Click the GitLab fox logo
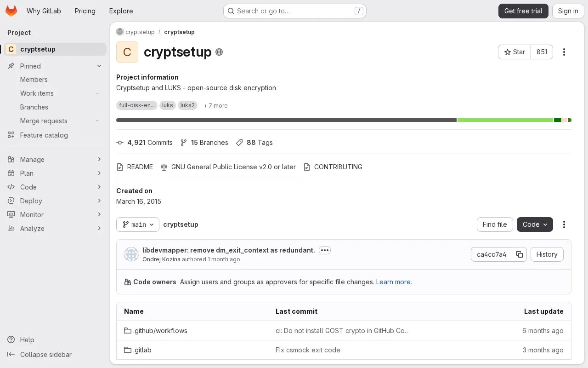The width and height of the screenshot is (588, 368). pyautogui.click(x=11, y=11)
